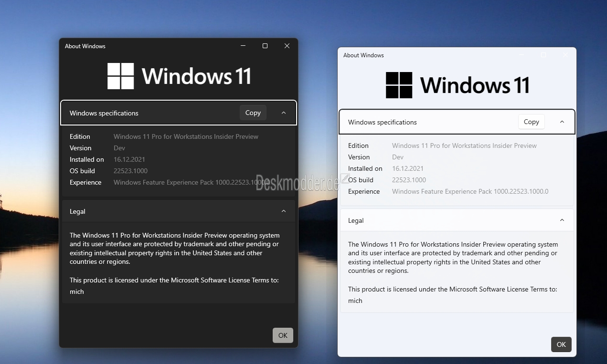Click Copy in light About Windows dialog
The image size is (607, 364).
coord(531,122)
